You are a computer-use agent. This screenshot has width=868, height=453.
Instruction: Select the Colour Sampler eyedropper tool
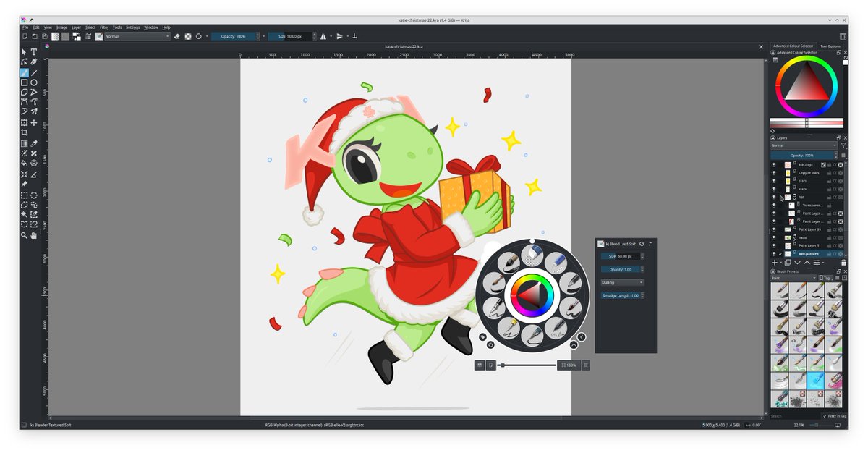(34, 143)
